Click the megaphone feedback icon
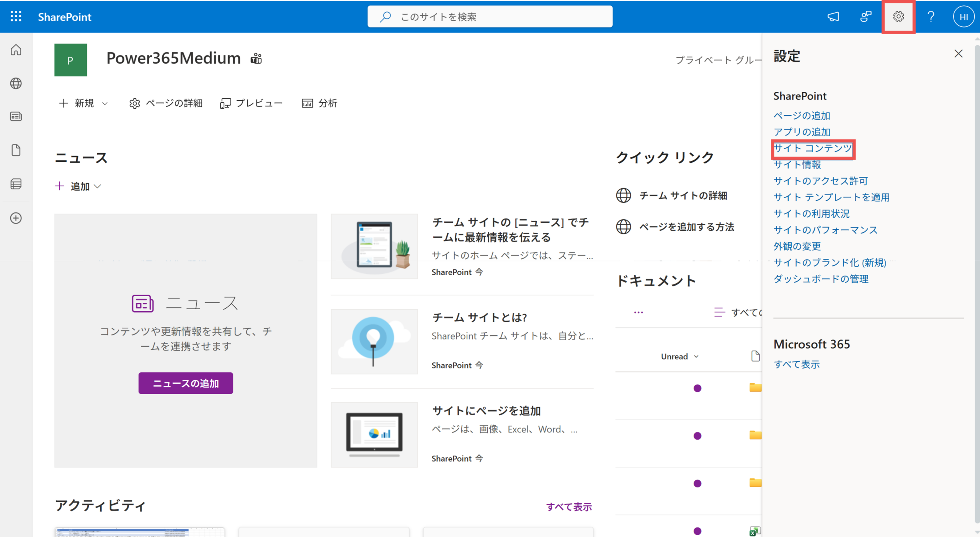Screen dimensions: 980x537 coord(833,16)
